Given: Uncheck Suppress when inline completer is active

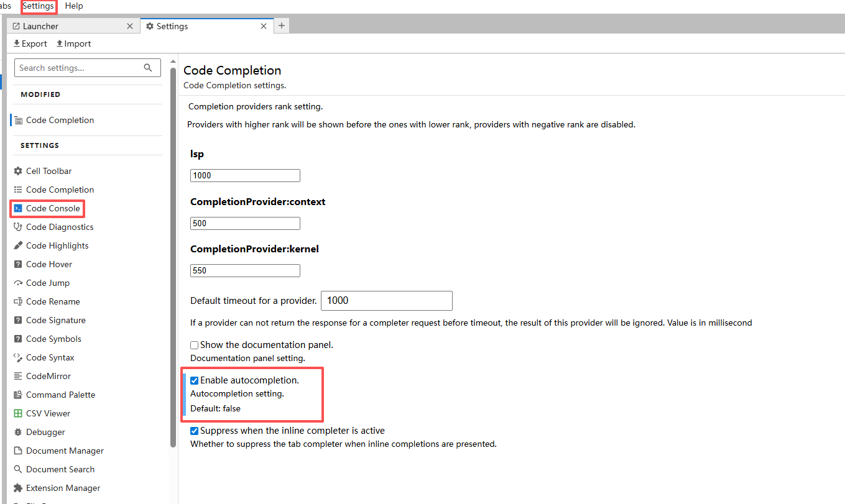Looking at the screenshot, I should tap(195, 431).
